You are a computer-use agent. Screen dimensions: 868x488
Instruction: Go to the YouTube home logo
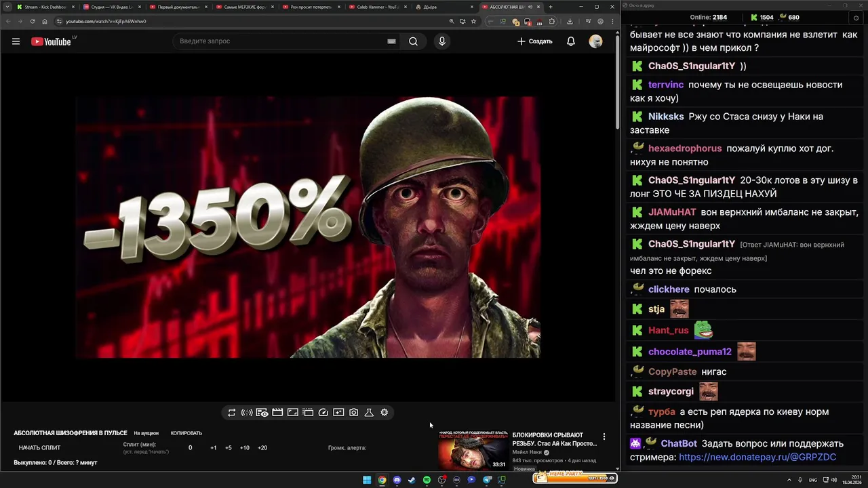[x=51, y=41]
